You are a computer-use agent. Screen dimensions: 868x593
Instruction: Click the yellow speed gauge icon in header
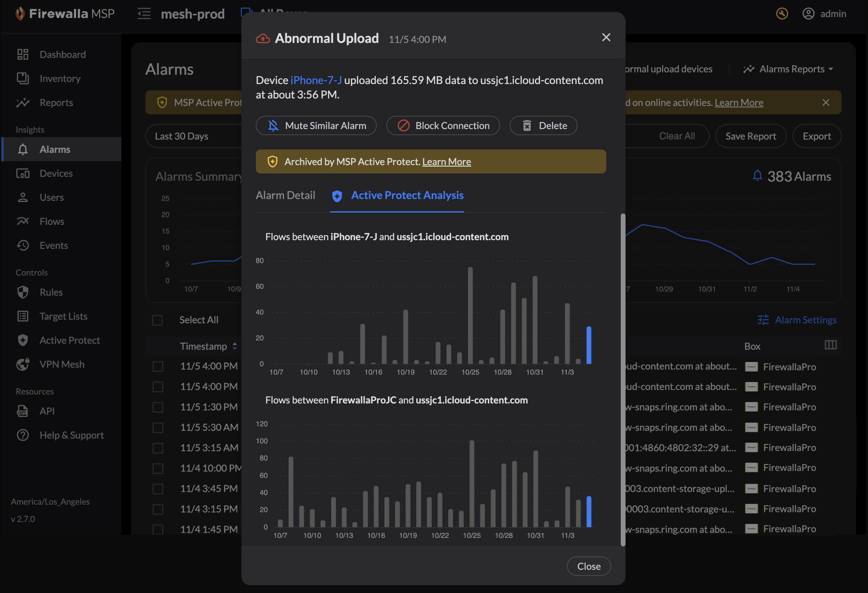tap(782, 14)
